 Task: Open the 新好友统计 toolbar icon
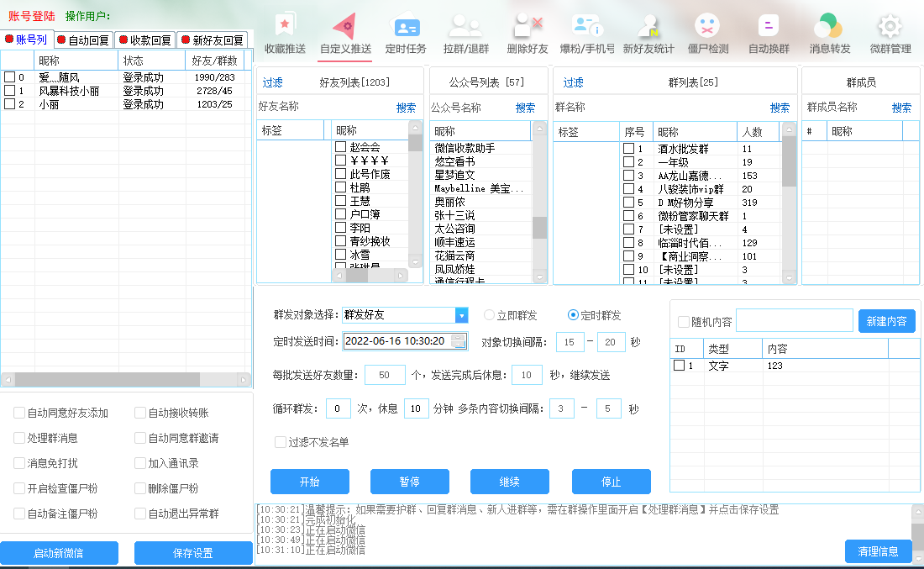[648, 34]
